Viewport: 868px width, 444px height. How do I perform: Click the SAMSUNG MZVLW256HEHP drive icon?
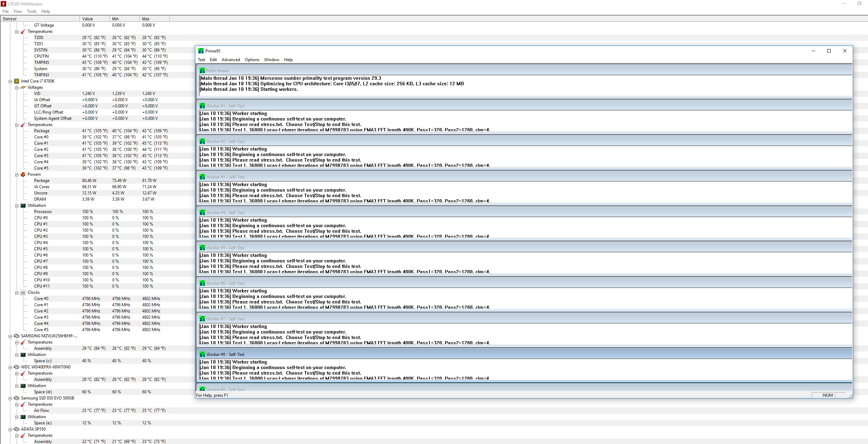[17, 336]
